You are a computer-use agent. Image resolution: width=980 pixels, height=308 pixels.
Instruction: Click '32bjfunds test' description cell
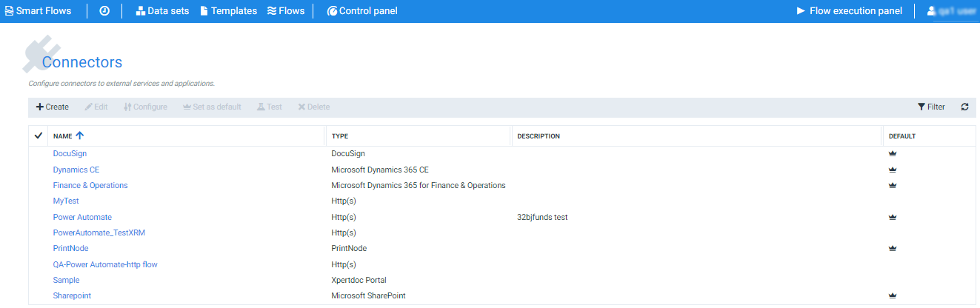pyautogui.click(x=542, y=217)
